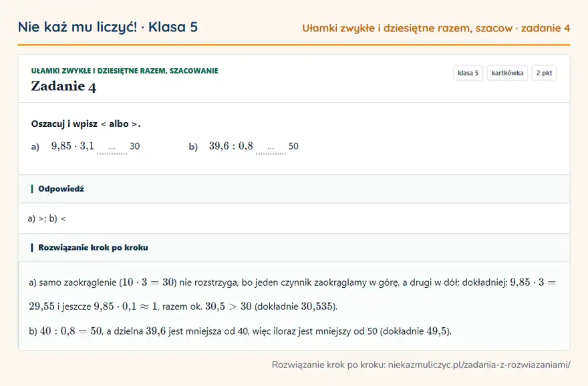
Task: Click the answer line 'a) >; b) <'
Action: 47,218
